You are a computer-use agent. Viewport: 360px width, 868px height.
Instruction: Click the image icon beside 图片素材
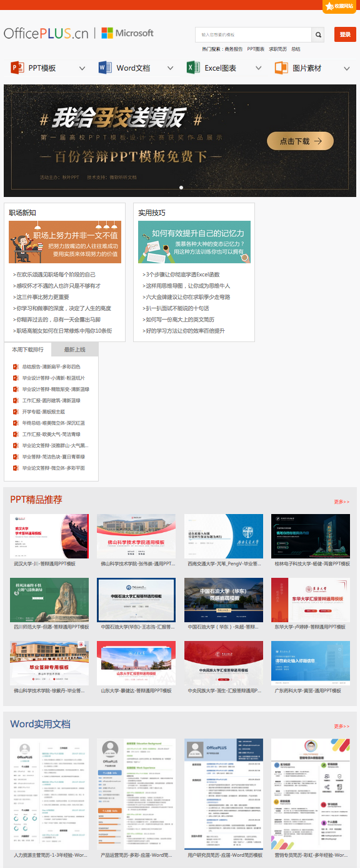(x=281, y=68)
